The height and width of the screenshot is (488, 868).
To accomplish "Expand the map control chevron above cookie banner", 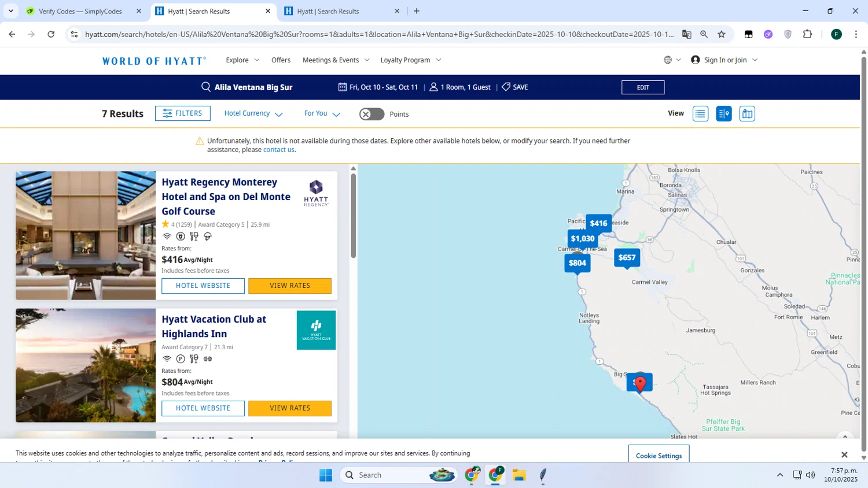I will [x=845, y=437].
